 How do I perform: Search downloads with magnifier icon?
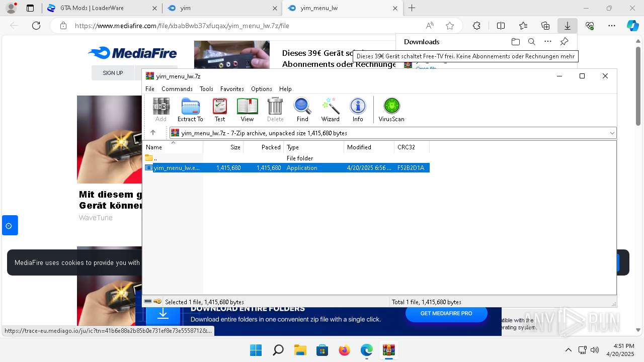[531, 42]
